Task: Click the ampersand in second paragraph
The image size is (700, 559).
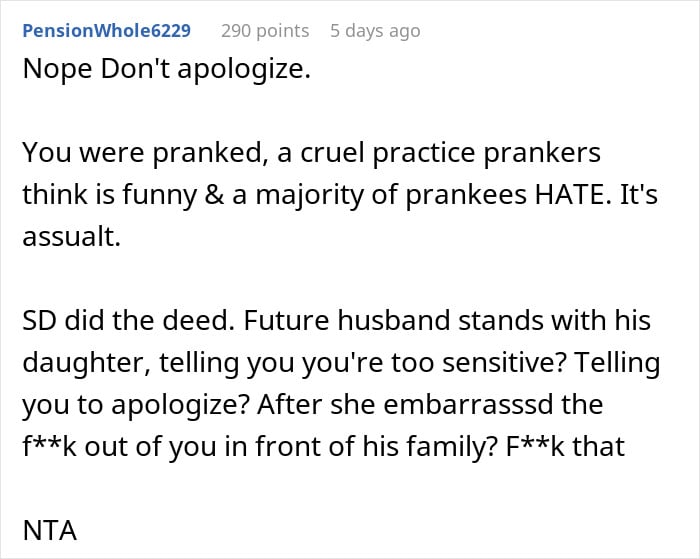Action: (x=214, y=194)
